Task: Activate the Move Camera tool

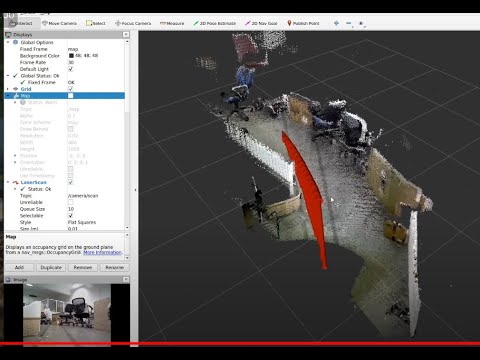Action: pyautogui.click(x=59, y=23)
